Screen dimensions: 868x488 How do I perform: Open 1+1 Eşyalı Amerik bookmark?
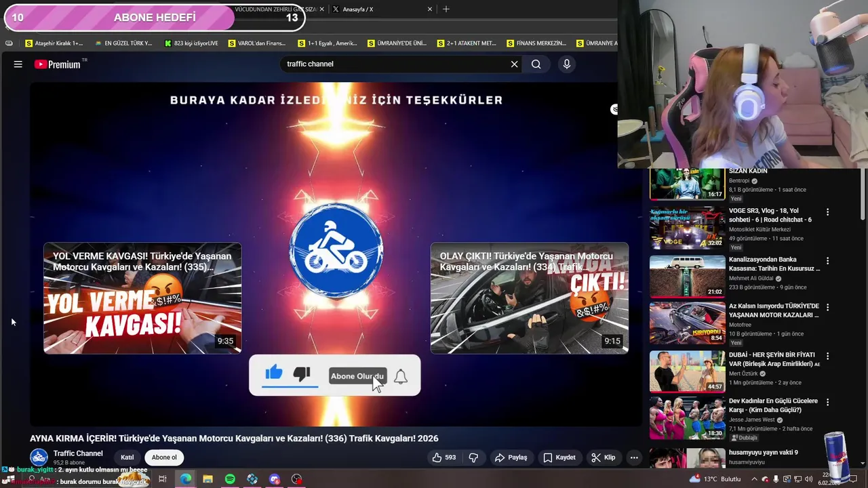click(x=328, y=43)
